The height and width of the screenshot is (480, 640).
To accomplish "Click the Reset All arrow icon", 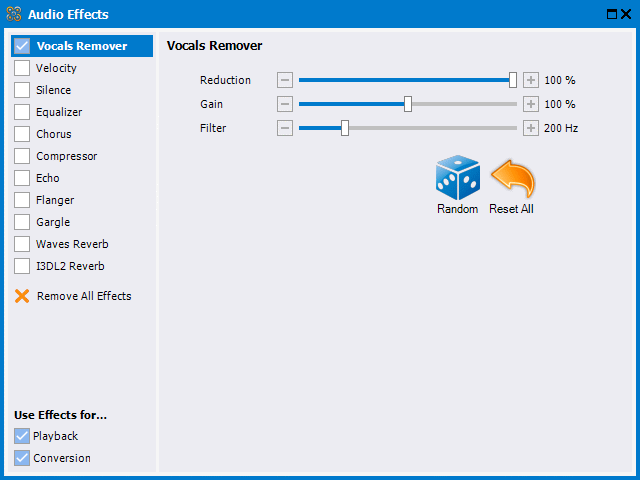I will pyautogui.click(x=513, y=178).
